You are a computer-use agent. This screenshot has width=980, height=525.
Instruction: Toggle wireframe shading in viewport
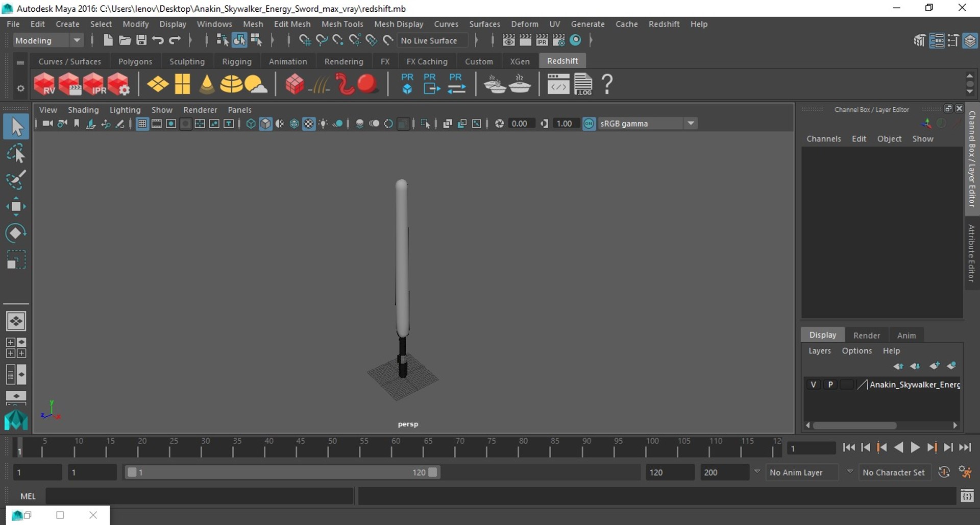click(x=251, y=124)
